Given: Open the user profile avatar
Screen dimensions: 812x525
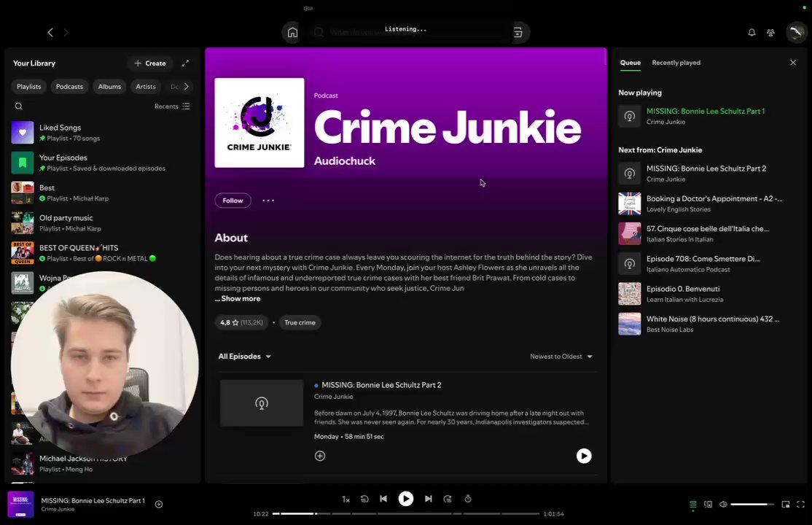Looking at the screenshot, I should pos(796,32).
